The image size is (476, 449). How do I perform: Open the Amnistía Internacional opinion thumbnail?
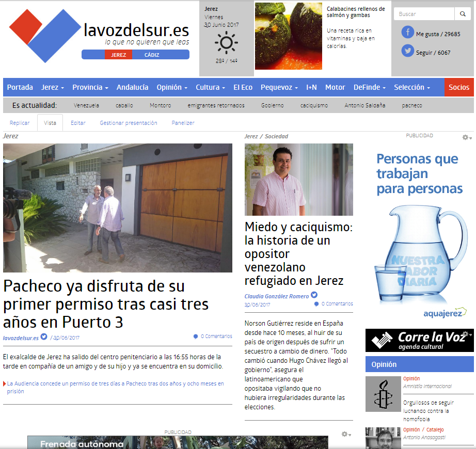point(382,394)
